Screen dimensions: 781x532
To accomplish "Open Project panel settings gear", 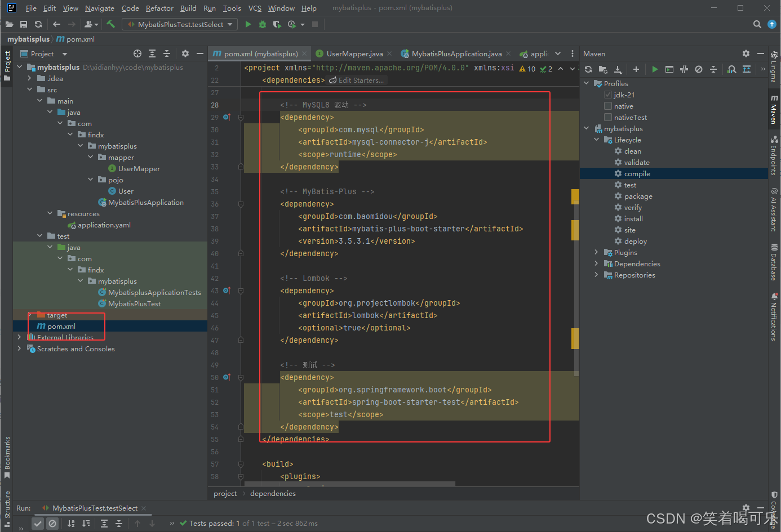I will (185, 53).
